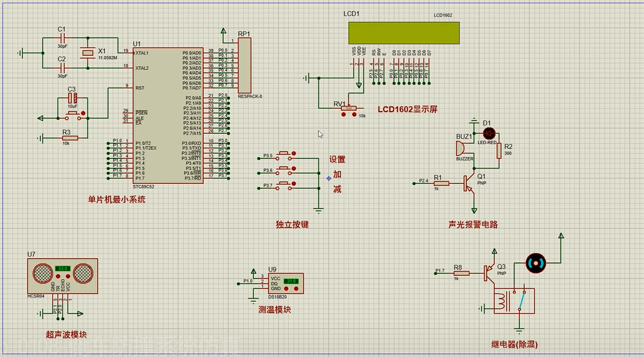This screenshot has height=357, width=644.
Task: Click left red button on DS18B20 sensor
Action: pyautogui.click(x=287, y=289)
